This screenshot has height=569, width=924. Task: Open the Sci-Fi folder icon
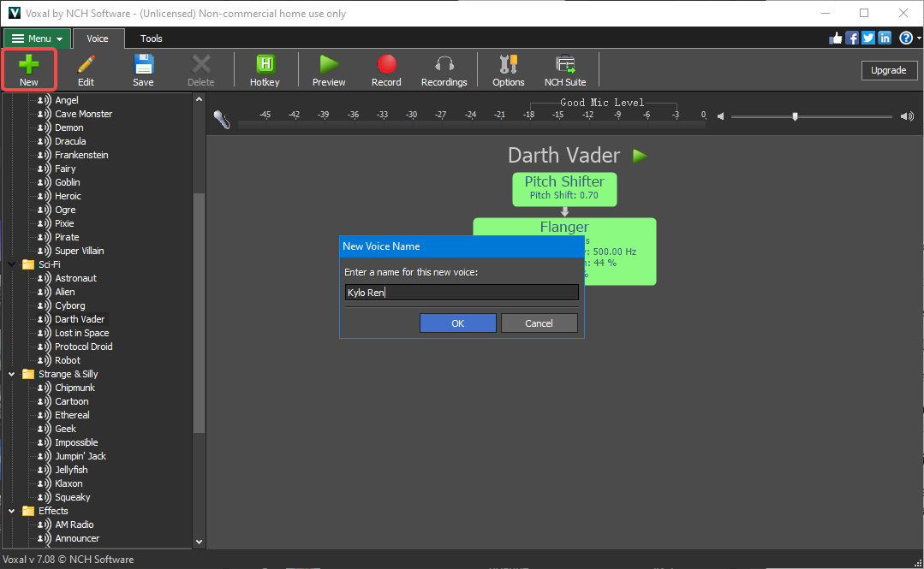28,264
